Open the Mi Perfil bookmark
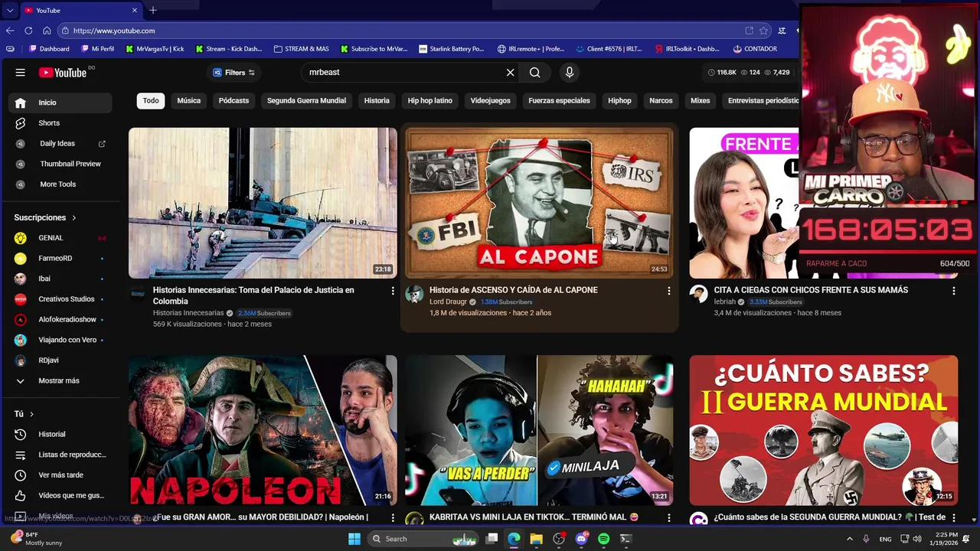The image size is (980, 551). (x=97, y=49)
